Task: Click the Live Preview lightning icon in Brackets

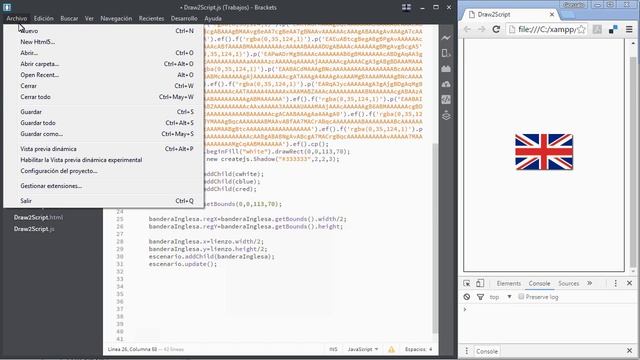Action: pos(446,38)
